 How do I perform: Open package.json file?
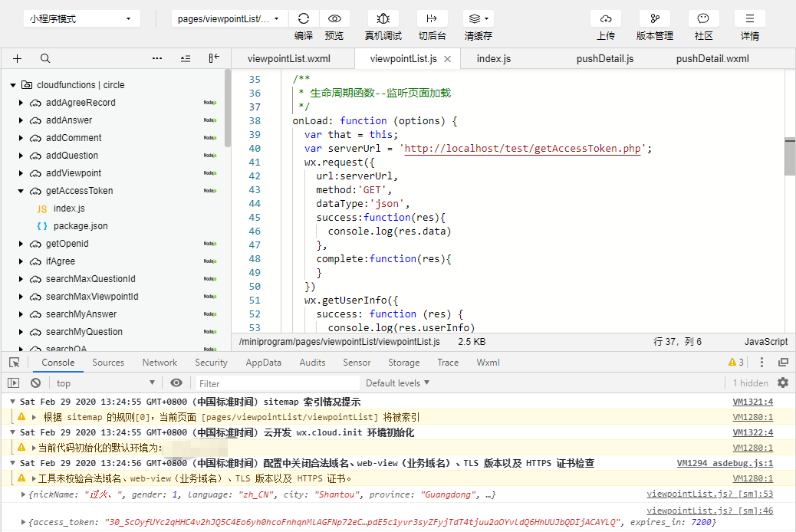click(x=81, y=226)
